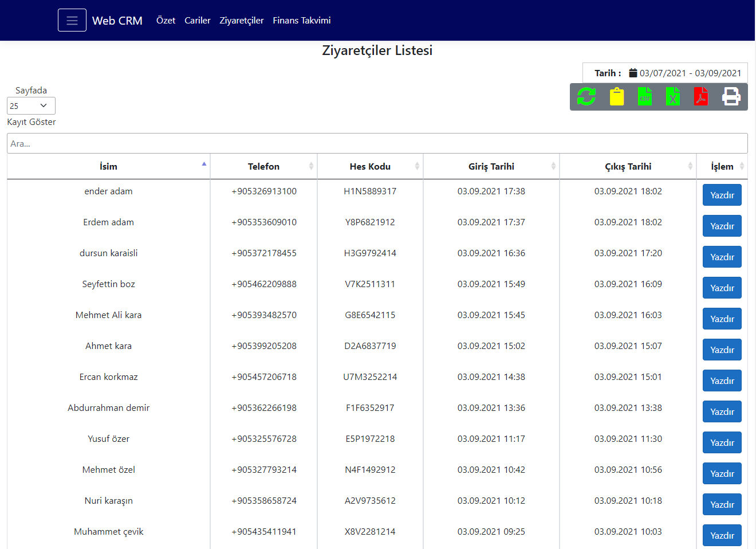Sort table by Giriş Tarihi column
This screenshot has width=756, height=549.
(x=491, y=166)
